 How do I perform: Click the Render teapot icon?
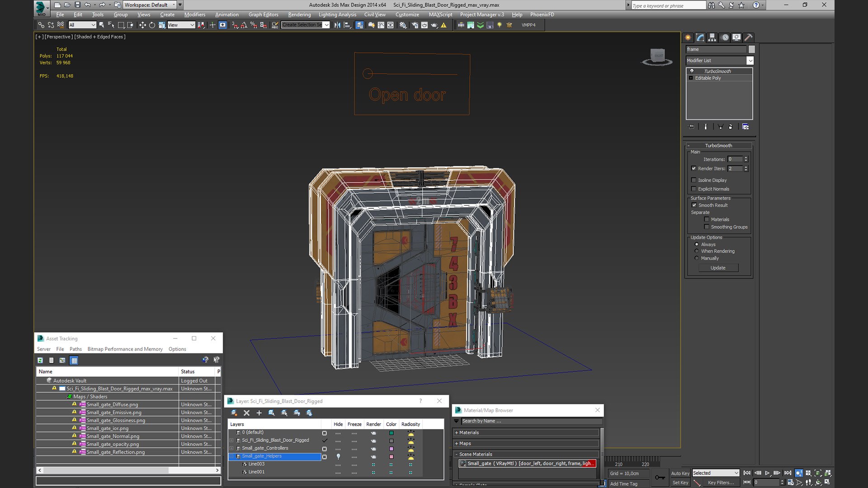[434, 25]
